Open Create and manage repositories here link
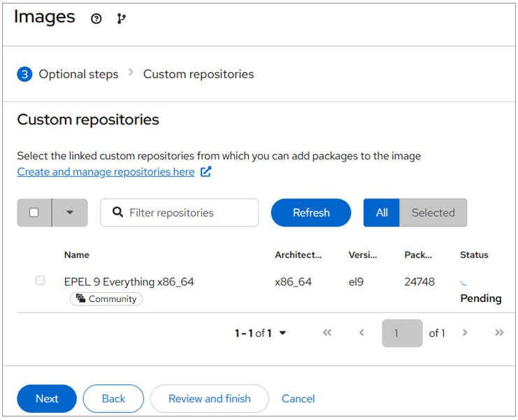Viewport: 518px width, 420px height. pyautogui.click(x=106, y=172)
